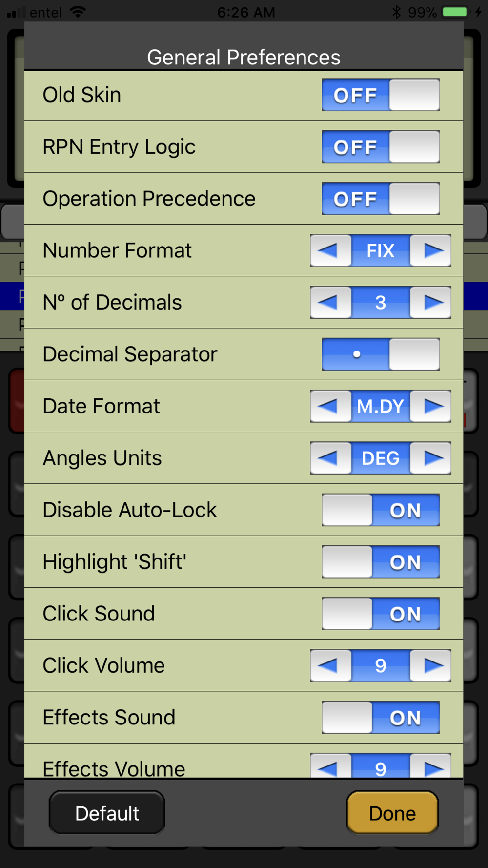Viewport: 488px width, 868px height.
Task: Select previous Date Format with left arrow
Action: (x=330, y=406)
